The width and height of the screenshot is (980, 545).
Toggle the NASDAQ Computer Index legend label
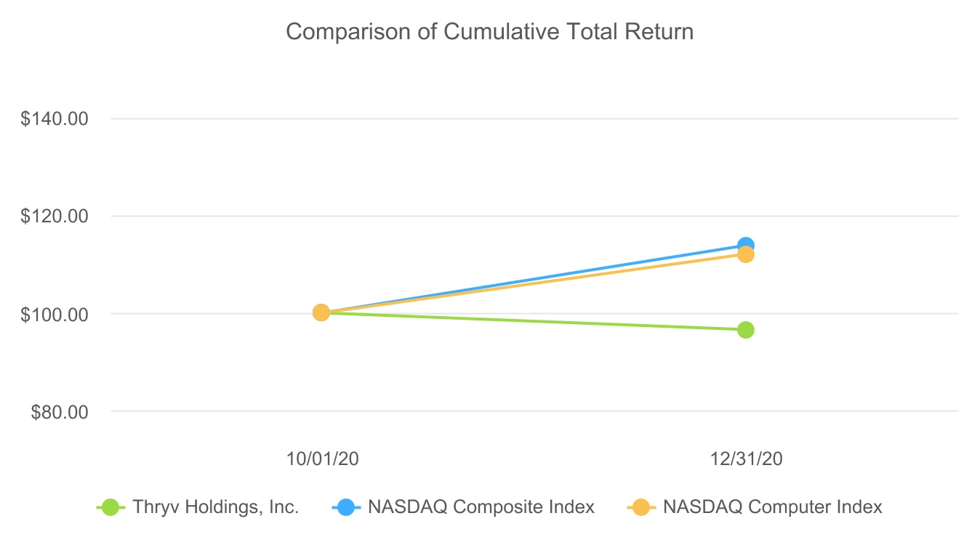click(x=773, y=507)
